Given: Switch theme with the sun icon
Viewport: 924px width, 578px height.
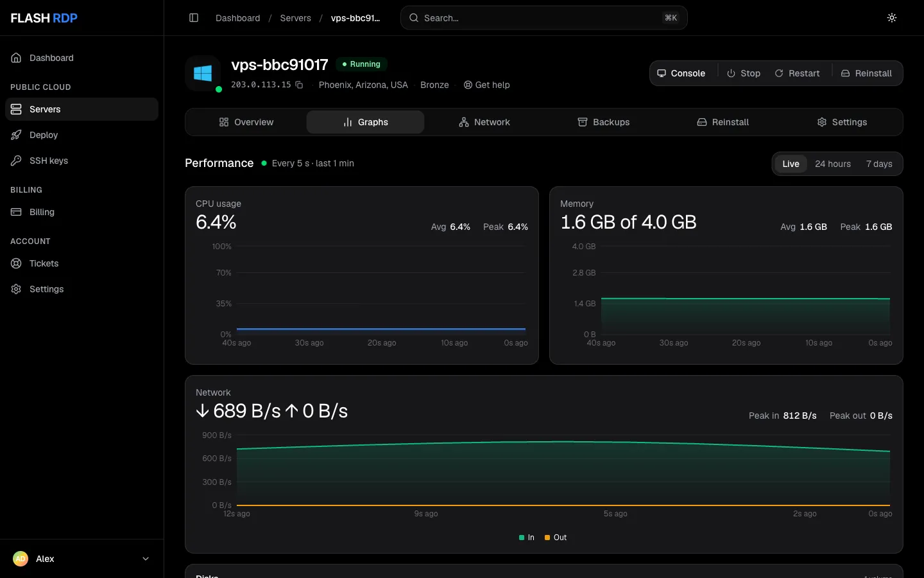Looking at the screenshot, I should (892, 18).
